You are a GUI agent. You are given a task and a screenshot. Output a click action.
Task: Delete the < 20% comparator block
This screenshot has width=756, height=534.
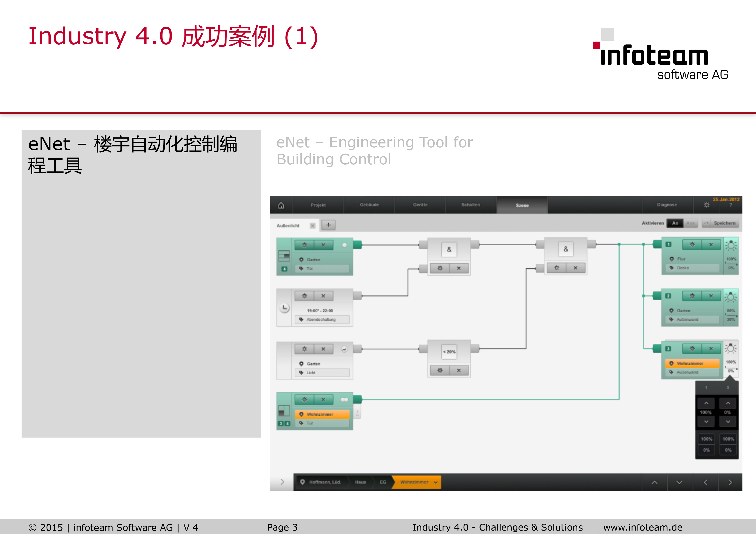click(x=459, y=371)
